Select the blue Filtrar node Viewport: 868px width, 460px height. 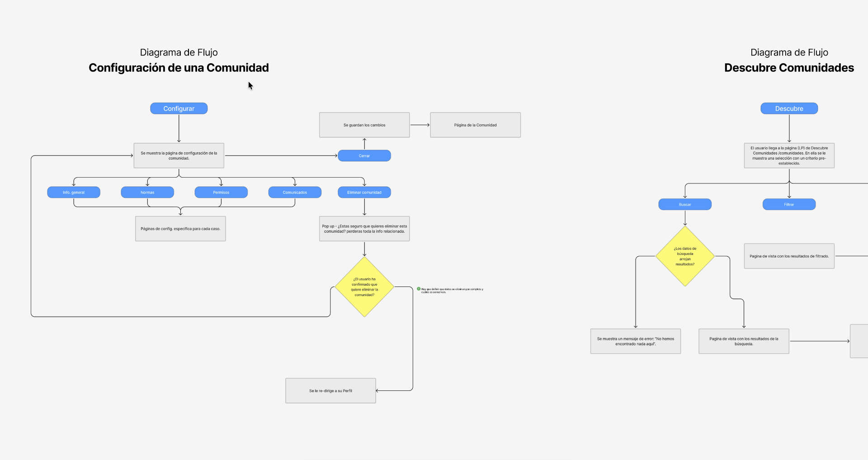(x=789, y=205)
